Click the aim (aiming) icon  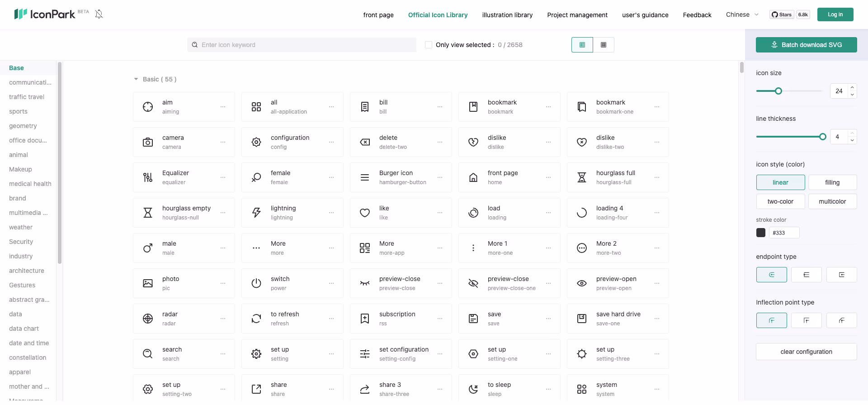[148, 107]
